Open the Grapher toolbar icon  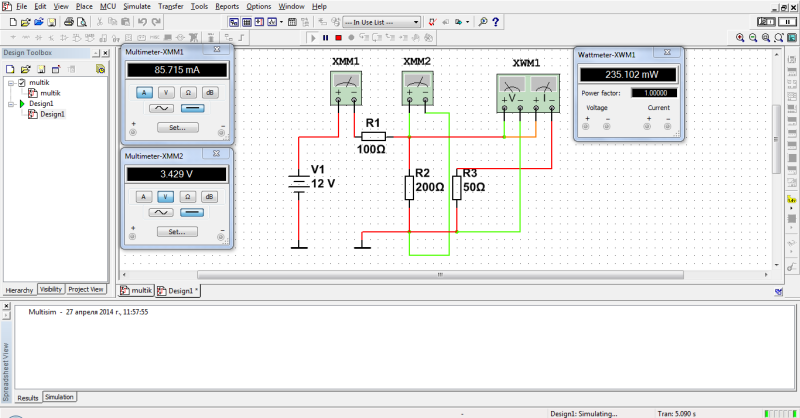272,22
